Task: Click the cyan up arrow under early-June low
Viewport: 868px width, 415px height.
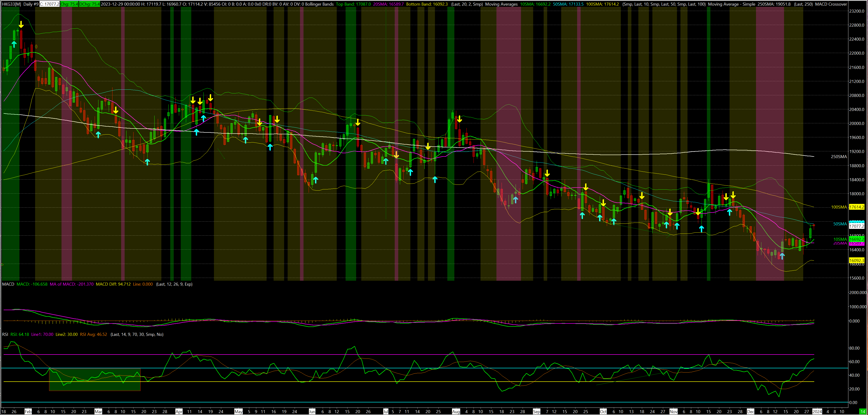Action: (315, 180)
